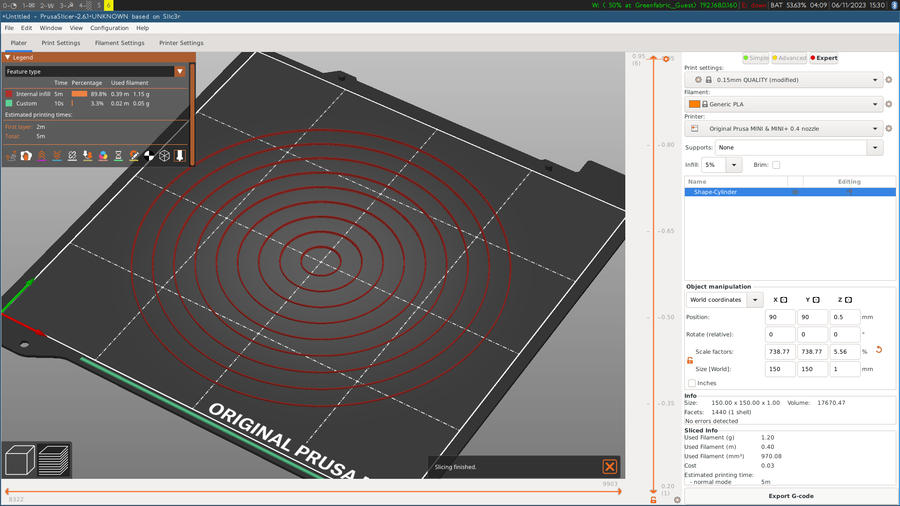Toggle Print pauses hourglass icon
Screen dimensions: 900x506
(x=118, y=155)
